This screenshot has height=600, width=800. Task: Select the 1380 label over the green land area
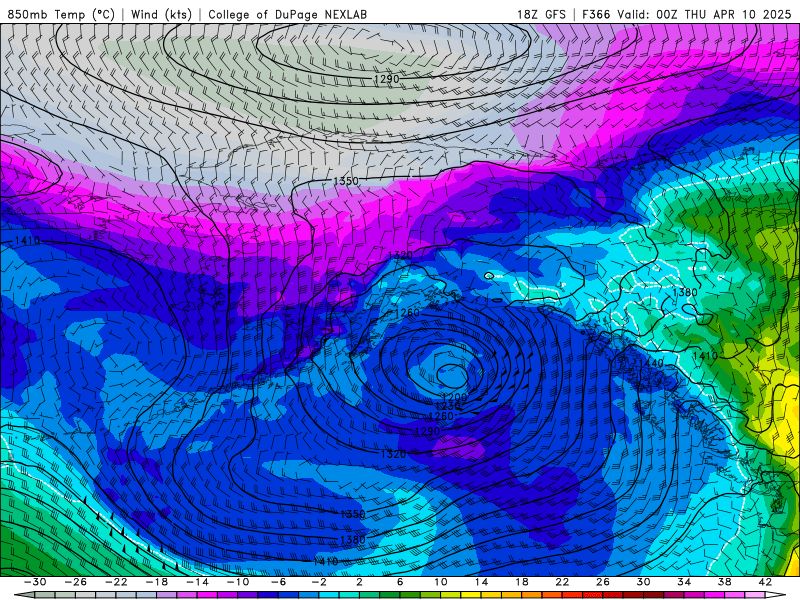tap(685, 292)
